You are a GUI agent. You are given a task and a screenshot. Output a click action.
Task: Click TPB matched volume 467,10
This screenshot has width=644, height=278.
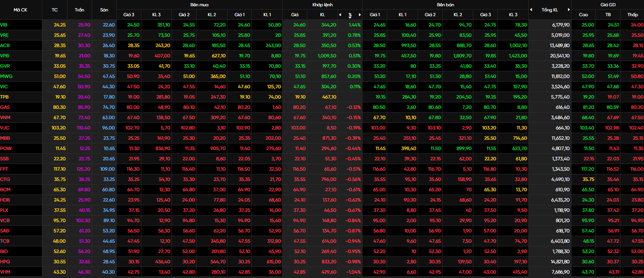tap(329, 97)
